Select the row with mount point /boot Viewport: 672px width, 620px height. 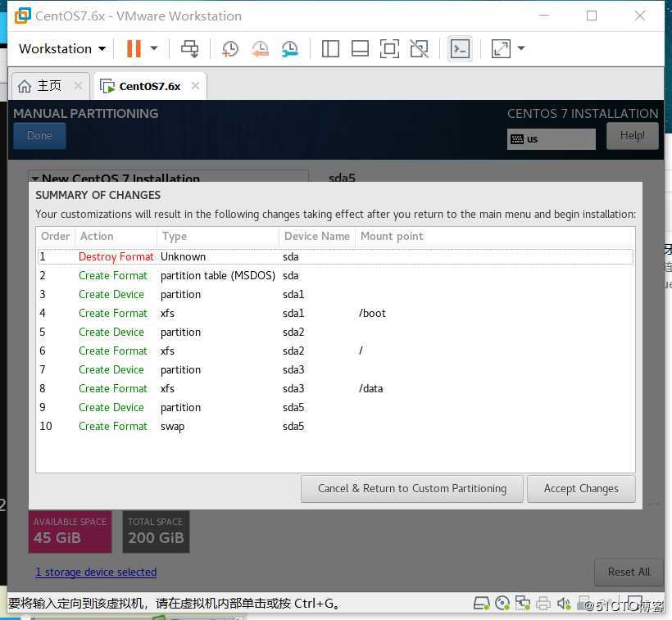[x=335, y=314]
